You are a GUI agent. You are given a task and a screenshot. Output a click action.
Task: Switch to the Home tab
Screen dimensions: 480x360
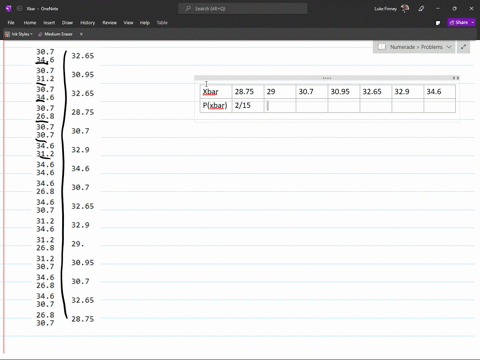tap(30, 23)
